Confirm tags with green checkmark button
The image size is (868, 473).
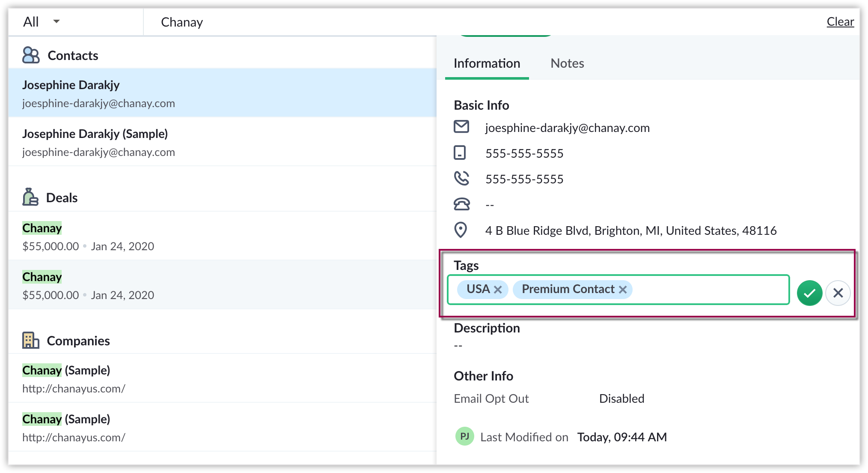809,293
